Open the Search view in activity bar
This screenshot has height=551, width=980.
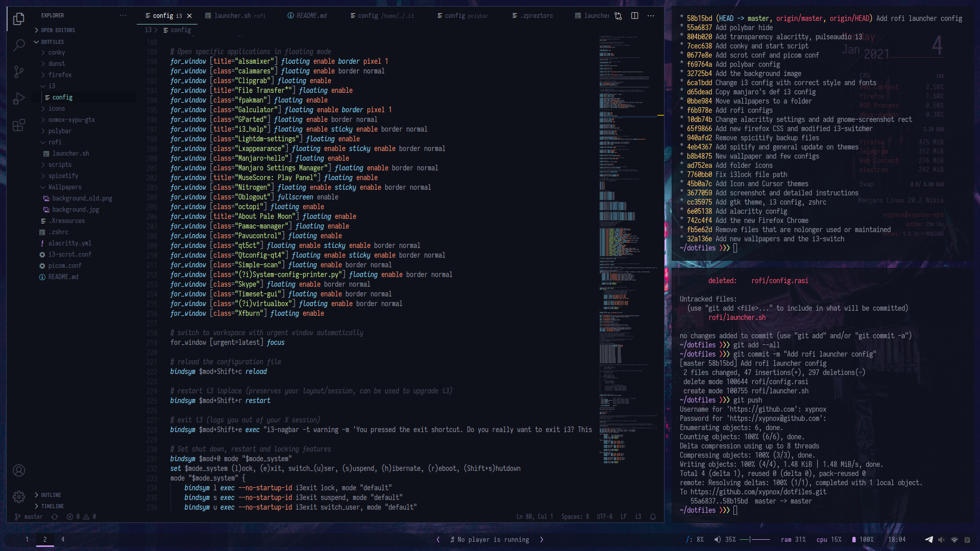(19, 45)
